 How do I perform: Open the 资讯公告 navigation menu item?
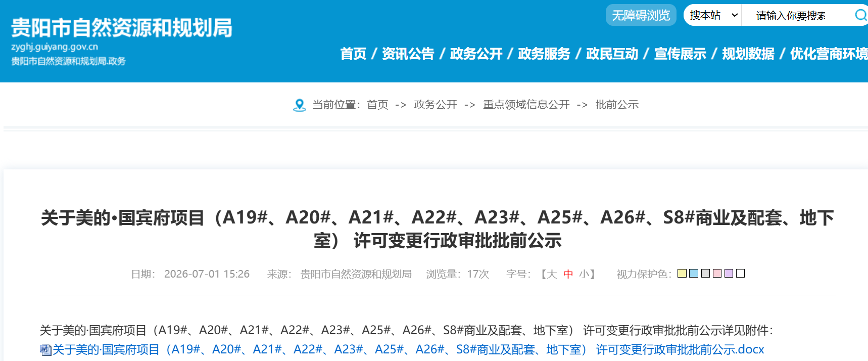(408, 54)
